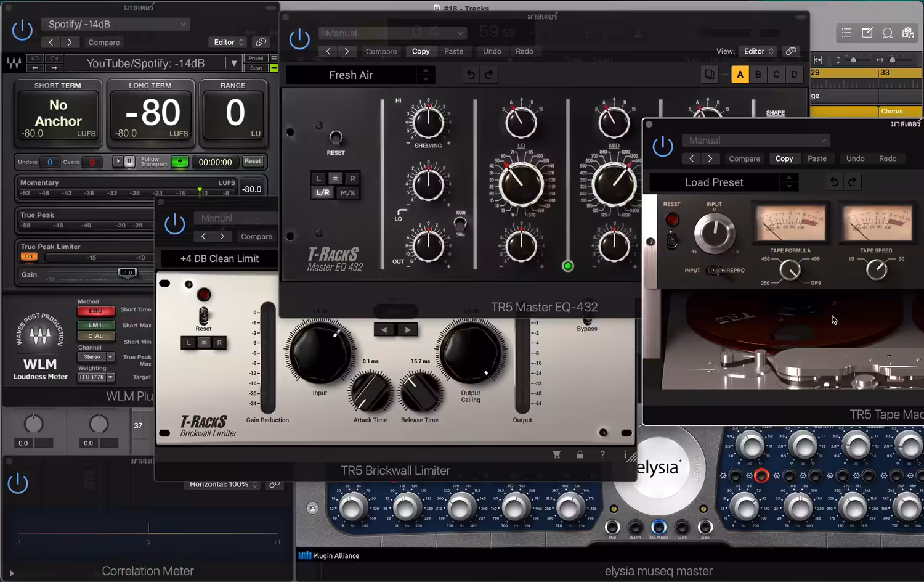This screenshot has height=582, width=924.
Task: Toggle power on the Master EQ-432 plugin
Action: point(299,39)
